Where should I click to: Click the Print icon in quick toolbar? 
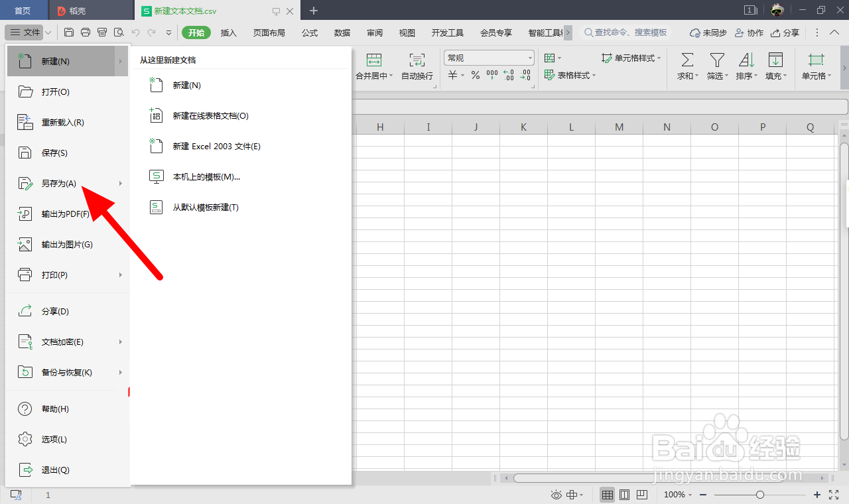86,32
